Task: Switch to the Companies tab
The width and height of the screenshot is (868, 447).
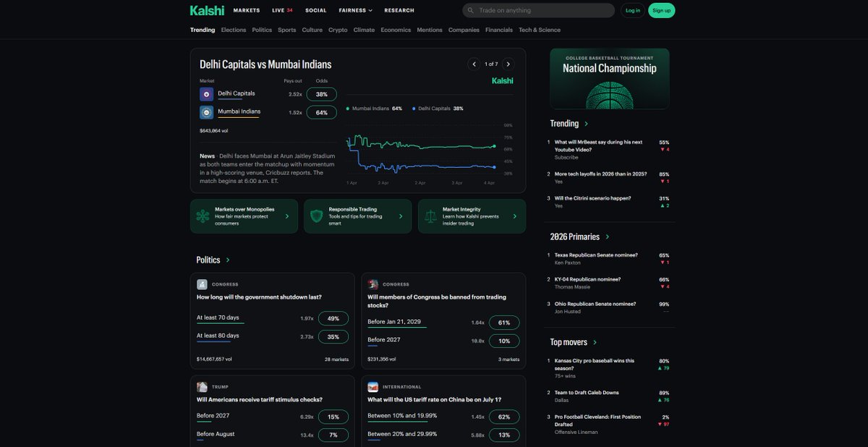Action: tap(464, 30)
